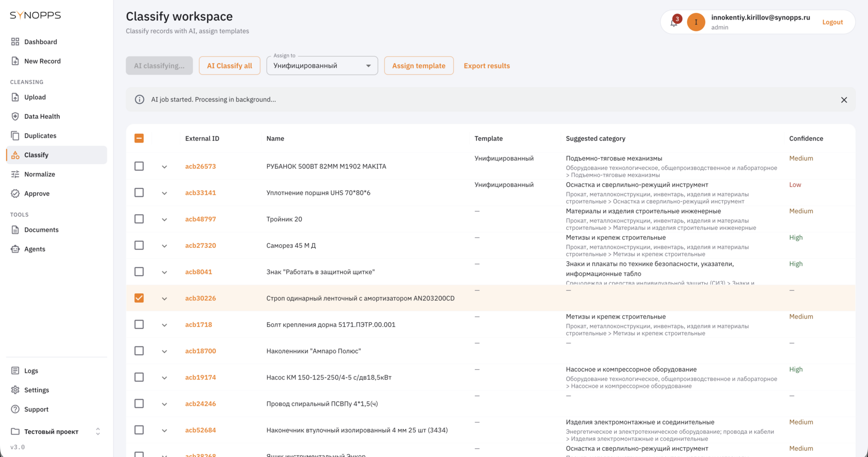This screenshot has width=868, height=457.
Task: Click the Duplicates copy icon
Action: [x=15, y=136]
